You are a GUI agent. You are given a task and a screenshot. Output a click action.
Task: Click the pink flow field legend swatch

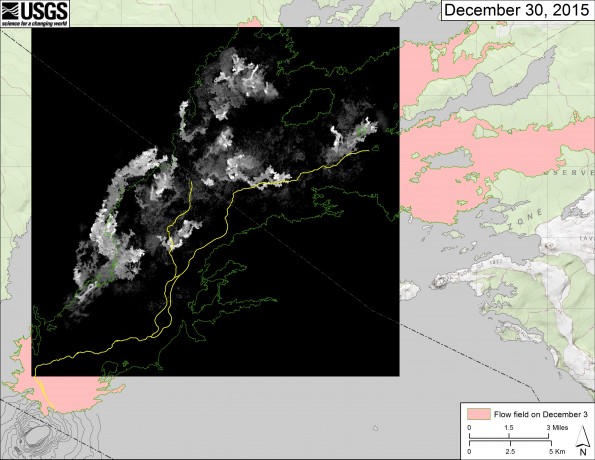(x=478, y=414)
